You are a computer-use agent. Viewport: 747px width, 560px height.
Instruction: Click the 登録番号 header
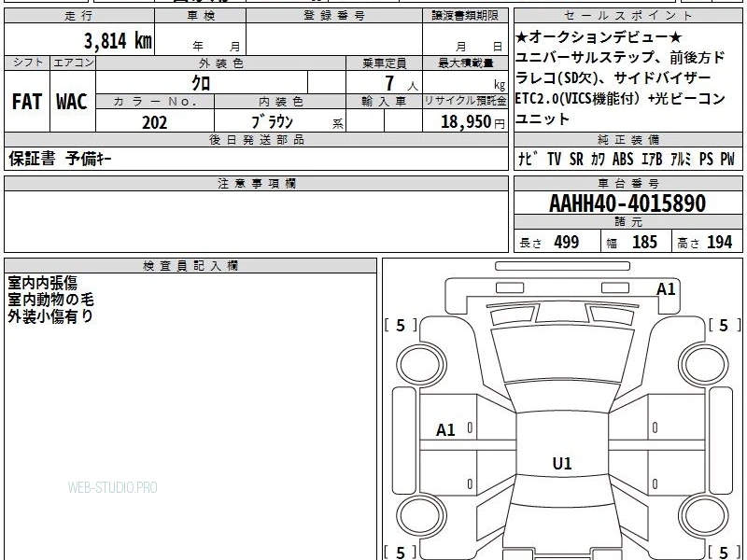[x=334, y=16]
